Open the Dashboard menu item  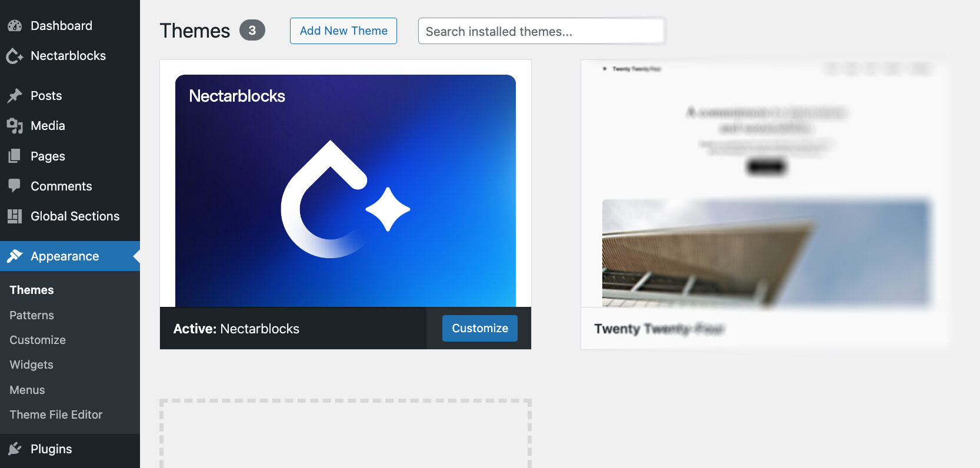click(61, 26)
